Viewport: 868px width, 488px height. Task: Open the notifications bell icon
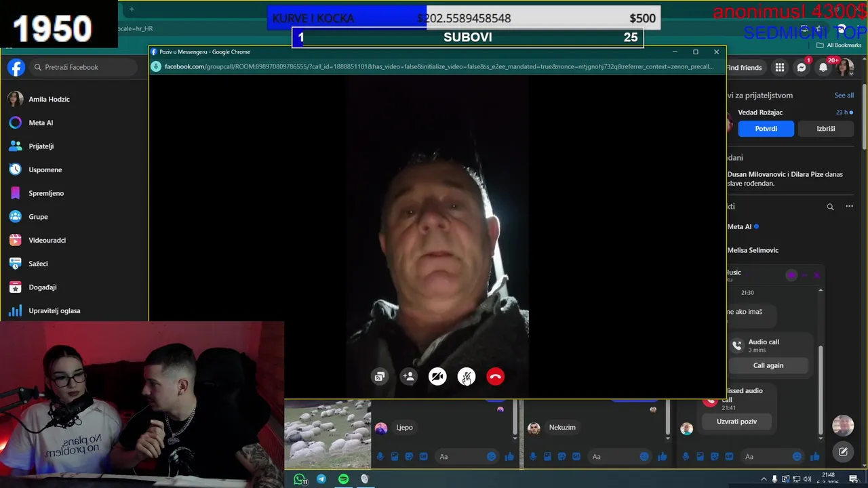[x=823, y=68]
